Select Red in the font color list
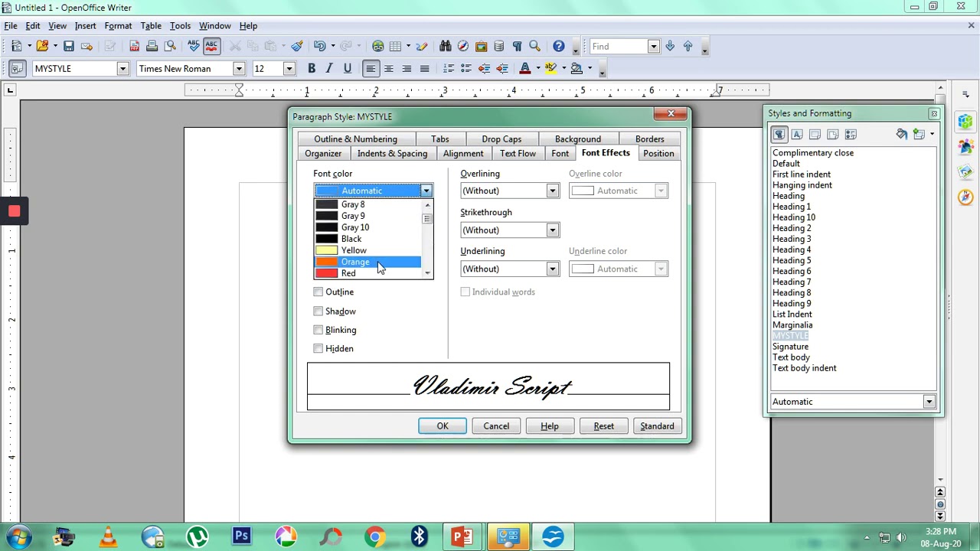The height and width of the screenshot is (551, 980). [x=367, y=273]
